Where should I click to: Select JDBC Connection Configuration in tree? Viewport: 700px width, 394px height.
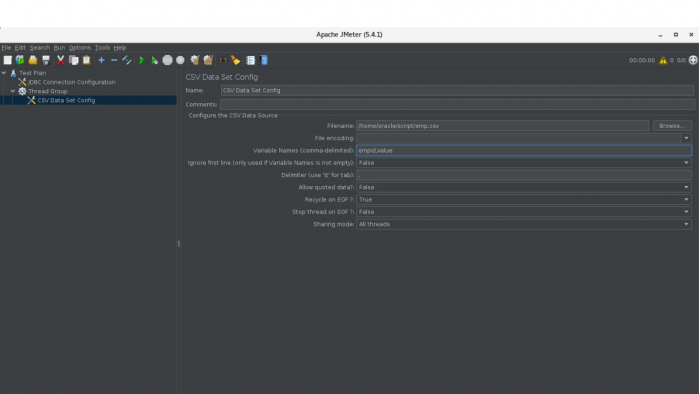tap(71, 82)
